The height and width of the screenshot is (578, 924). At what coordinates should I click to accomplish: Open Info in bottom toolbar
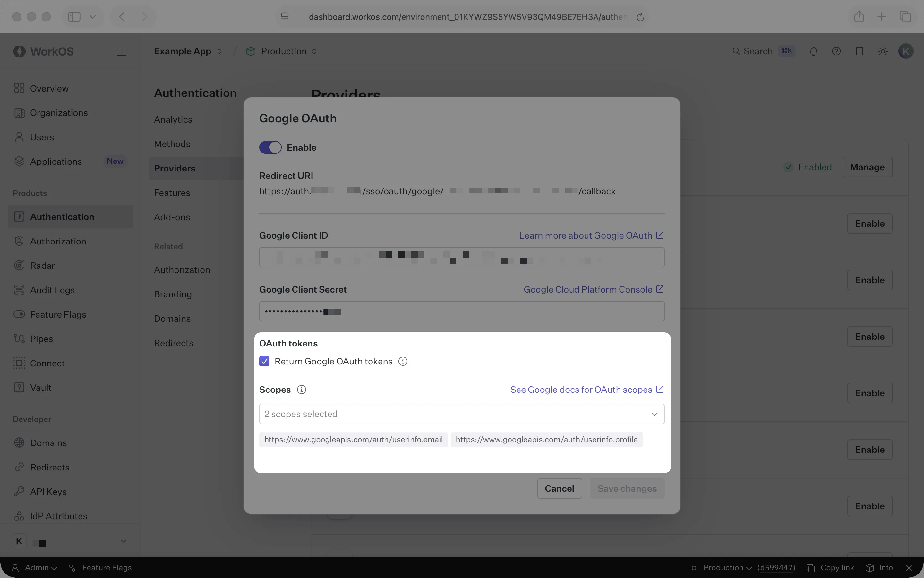pyautogui.click(x=879, y=568)
